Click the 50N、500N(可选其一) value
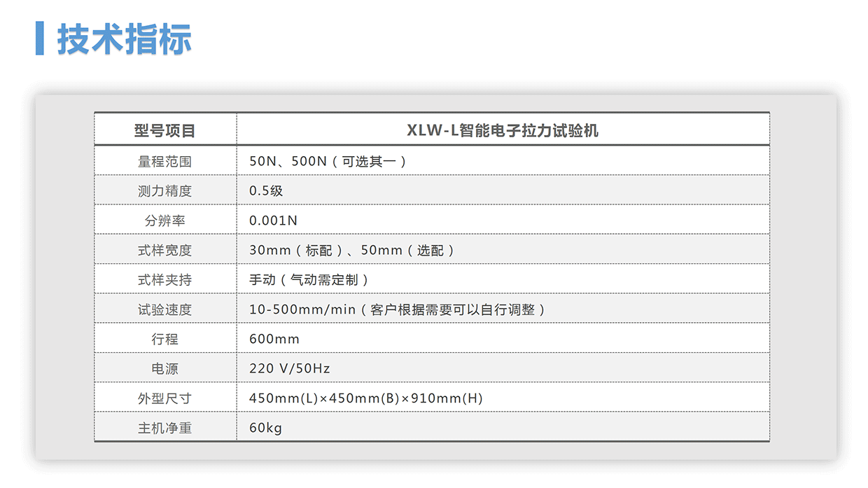The height and width of the screenshot is (488, 868). pos(328,161)
